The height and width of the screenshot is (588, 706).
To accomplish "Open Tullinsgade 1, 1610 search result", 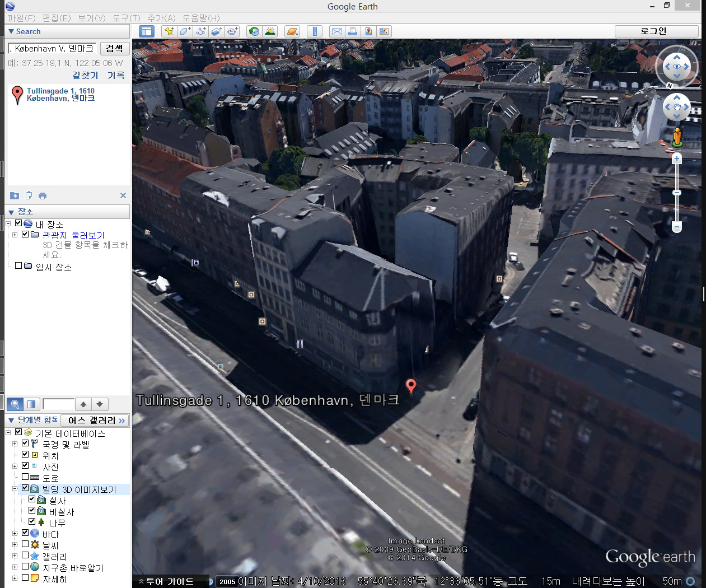I will [60, 94].
